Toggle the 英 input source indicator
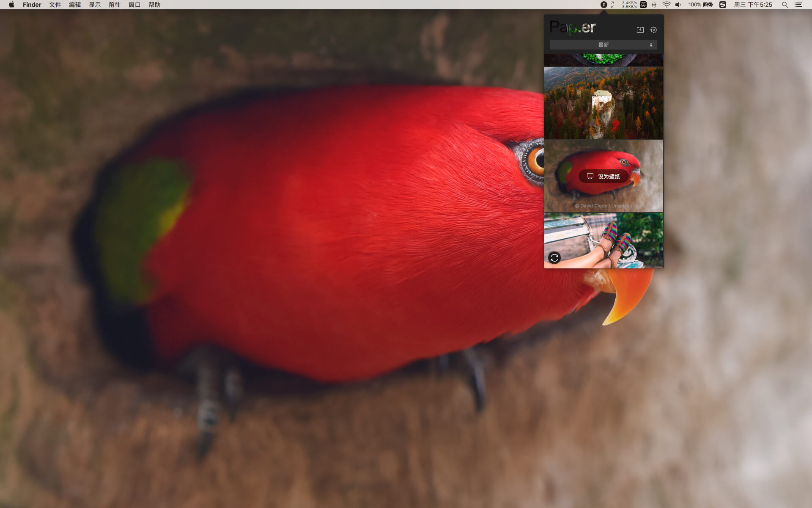Image resolution: width=812 pixels, height=508 pixels. (x=643, y=5)
